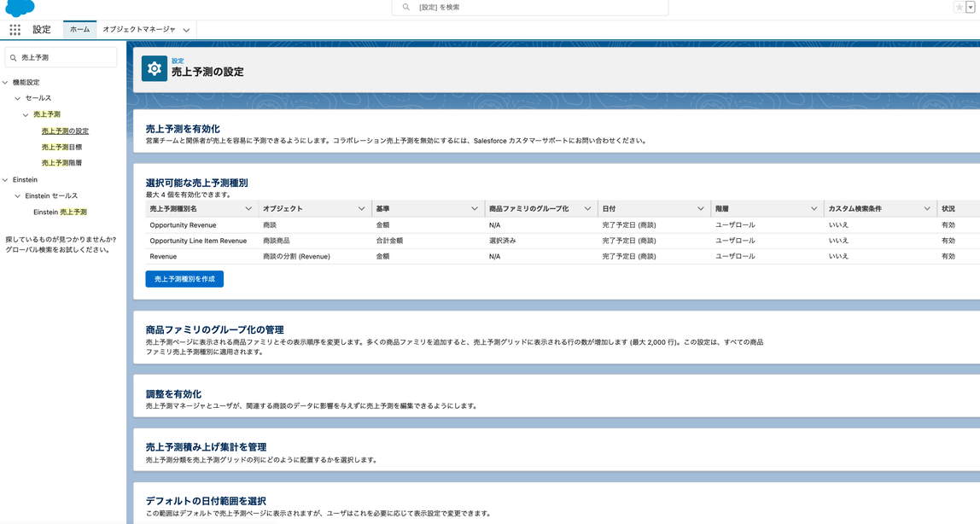Open the dropdown chevron next to オブジェクトマネージャ
980x524 pixels.
pyautogui.click(x=186, y=30)
